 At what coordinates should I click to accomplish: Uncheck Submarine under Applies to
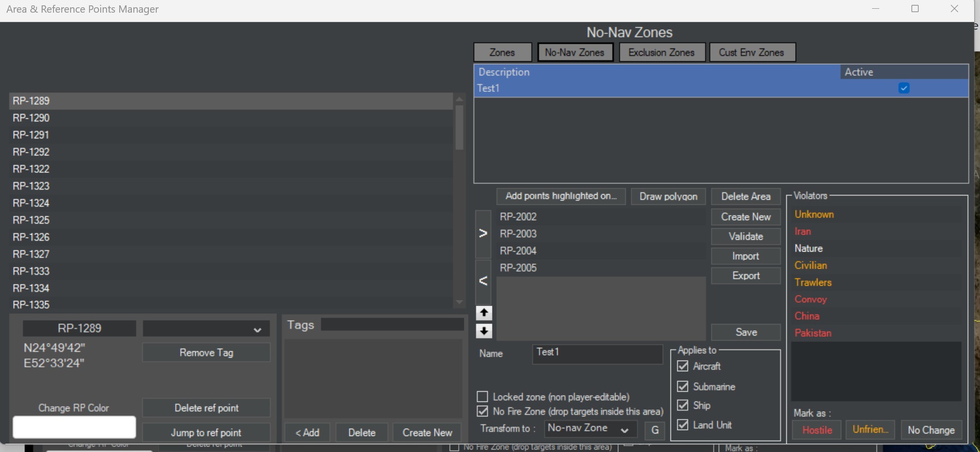coord(683,386)
